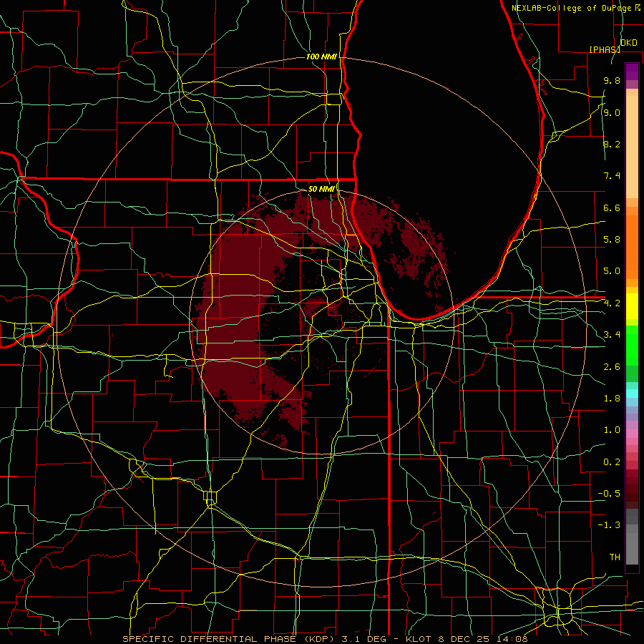The height and width of the screenshot is (644, 644).
Task: Click the TH threshold label
Action: tap(615, 557)
